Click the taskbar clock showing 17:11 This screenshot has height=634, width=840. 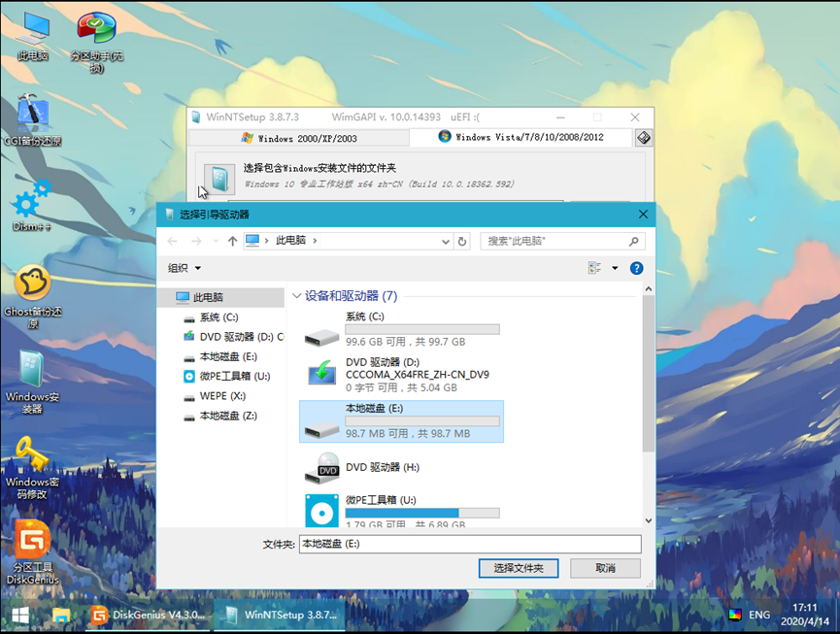point(805,615)
